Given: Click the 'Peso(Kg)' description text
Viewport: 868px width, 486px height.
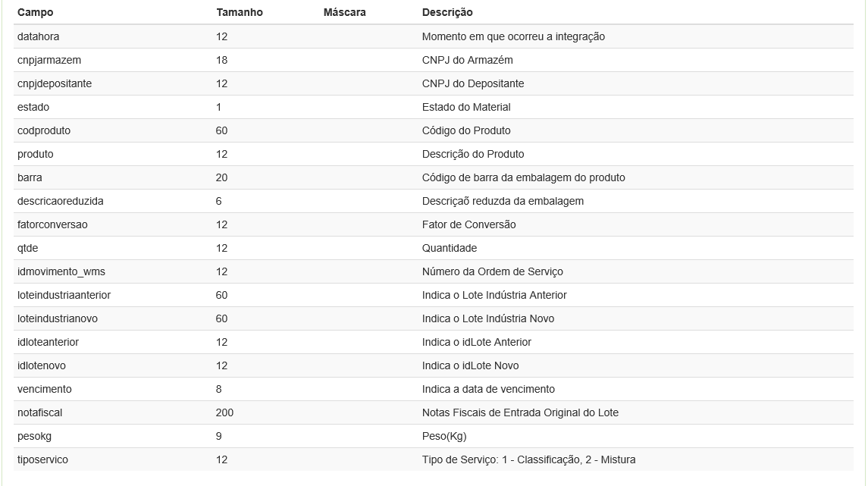Looking at the screenshot, I should 444,436.
